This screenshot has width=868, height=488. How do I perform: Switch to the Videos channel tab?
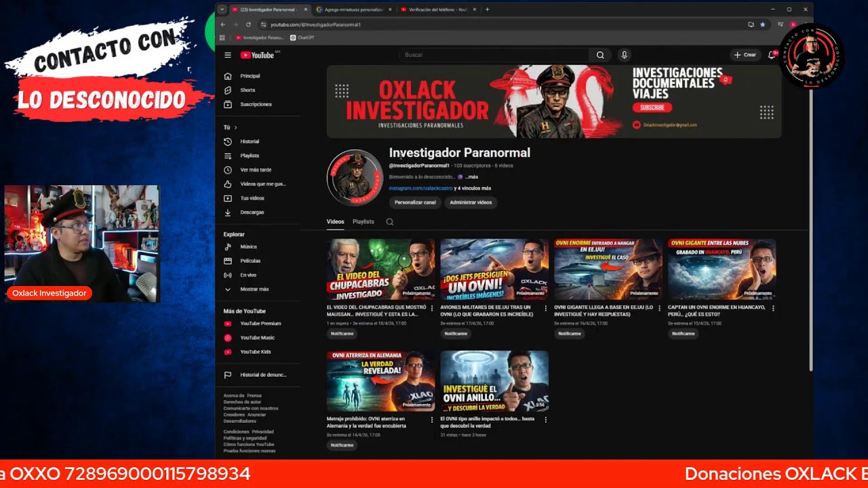(335, 222)
